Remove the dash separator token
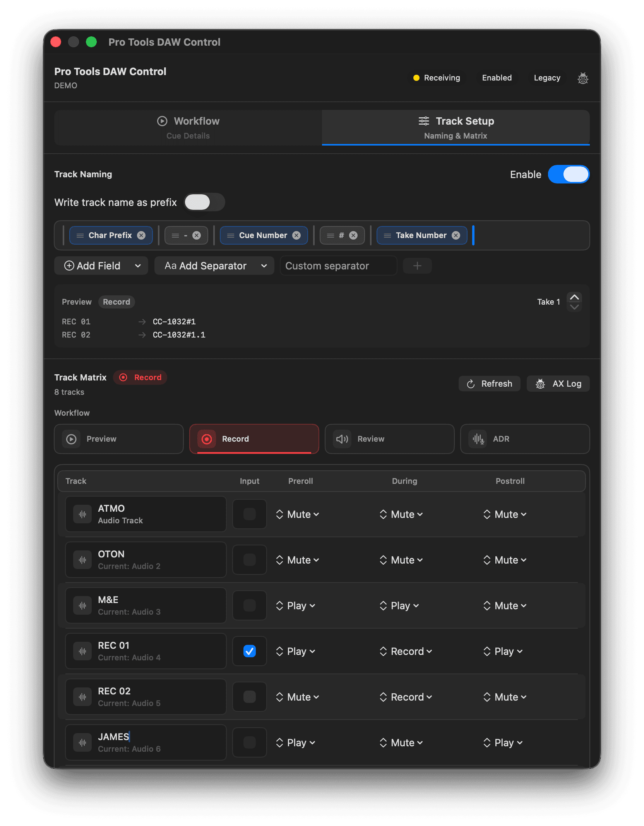Screen dimensions: 644x826 click(x=197, y=235)
